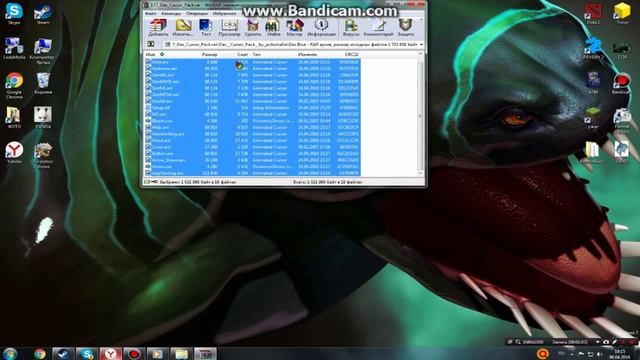Switch to WinRAR taskbar button
Viewport: 640px width, 360px height.
point(205,353)
